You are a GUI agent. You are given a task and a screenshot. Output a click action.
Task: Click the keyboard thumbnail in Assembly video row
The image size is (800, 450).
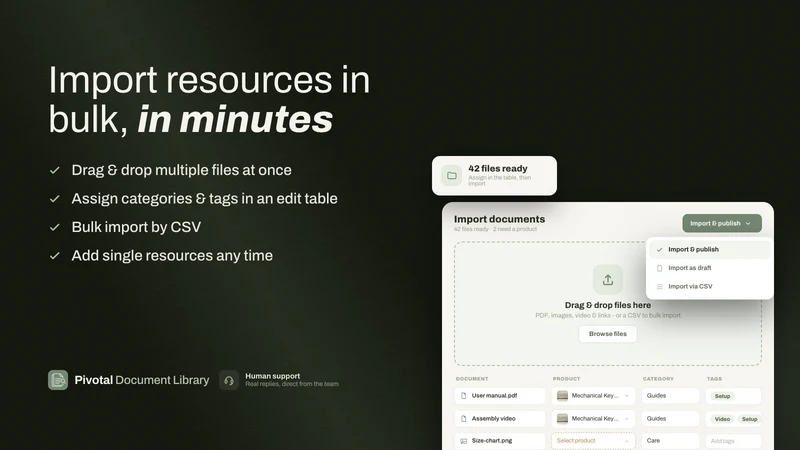click(x=562, y=418)
